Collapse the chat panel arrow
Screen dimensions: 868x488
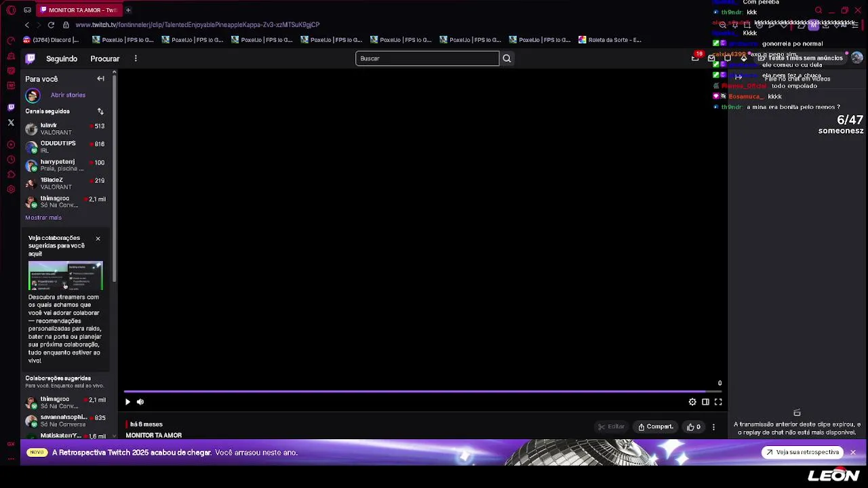tap(738, 77)
